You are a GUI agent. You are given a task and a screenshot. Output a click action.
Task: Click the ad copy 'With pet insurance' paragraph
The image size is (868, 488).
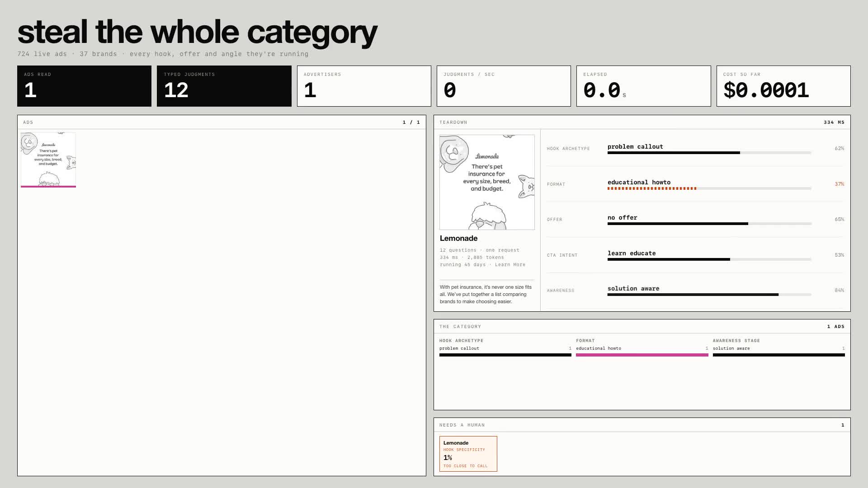[486, 294]
